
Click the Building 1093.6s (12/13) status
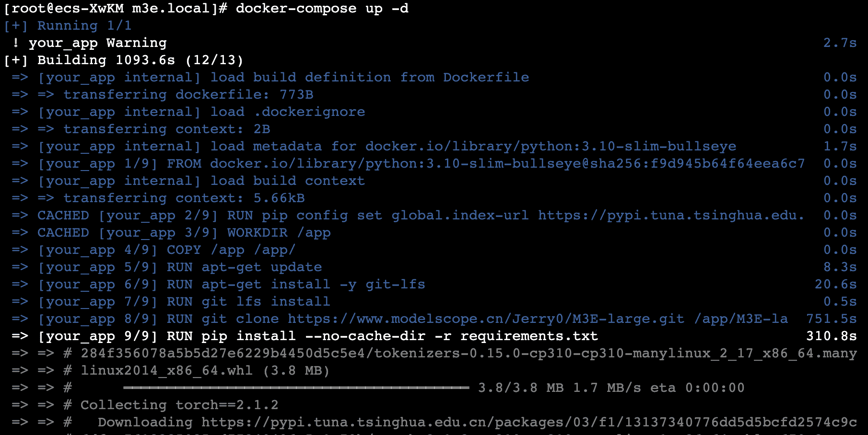point(140,60)
